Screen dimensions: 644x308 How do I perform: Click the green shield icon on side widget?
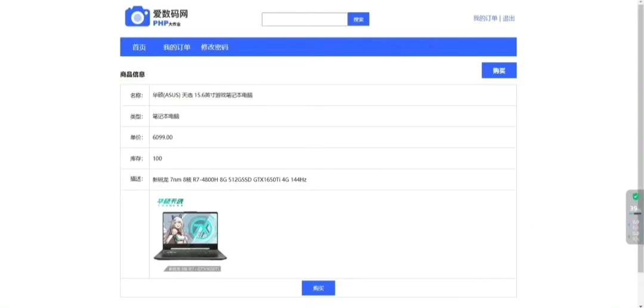pyautogui.click(x=636, y=196)
